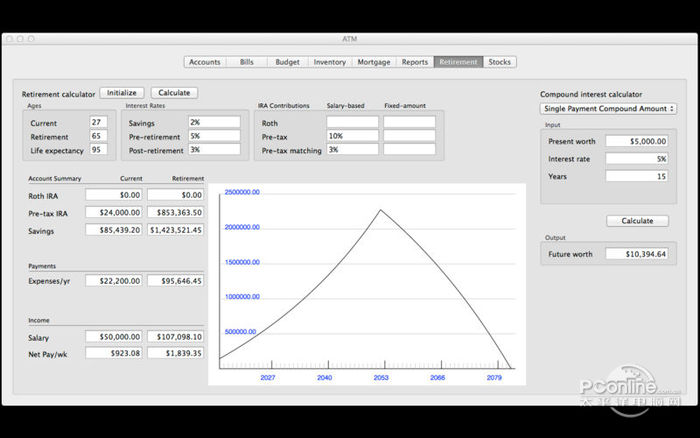The height and width of the screenshot is (438, 700).
Task: Edit the Present worth $5,000.00 field
Action: [x=637, y=141]
